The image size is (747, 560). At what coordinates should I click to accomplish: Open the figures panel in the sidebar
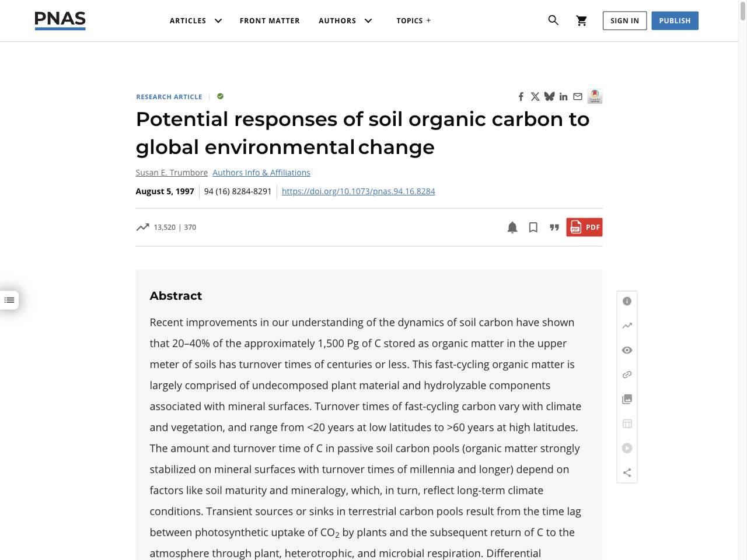pyautogui.click(x=627, y=398)
